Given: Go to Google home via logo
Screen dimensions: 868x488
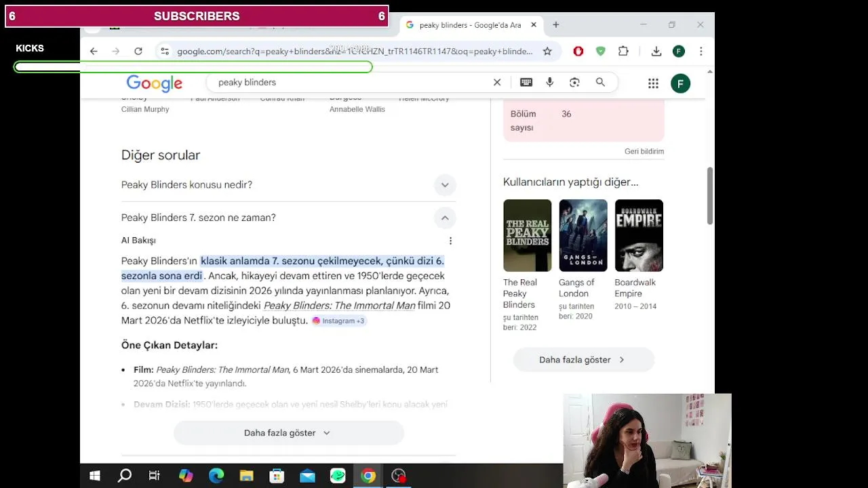Looking at the screenshot, I should pos(154,83).
